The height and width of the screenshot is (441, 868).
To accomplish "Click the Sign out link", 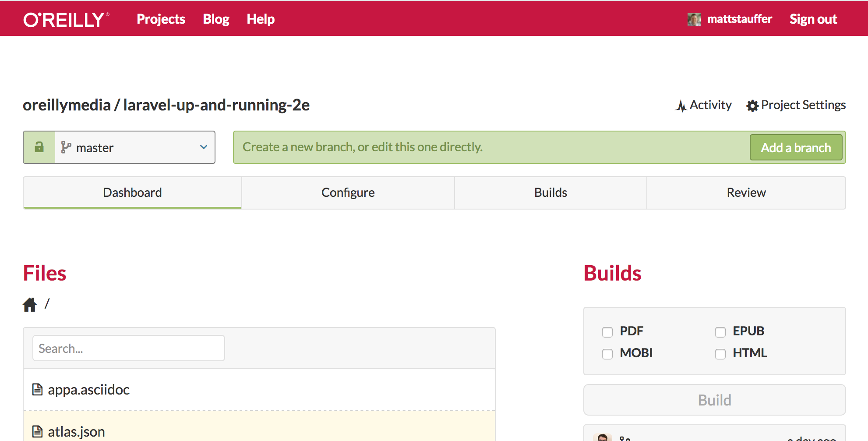I will pyautogui.click(x=813, y=19).
